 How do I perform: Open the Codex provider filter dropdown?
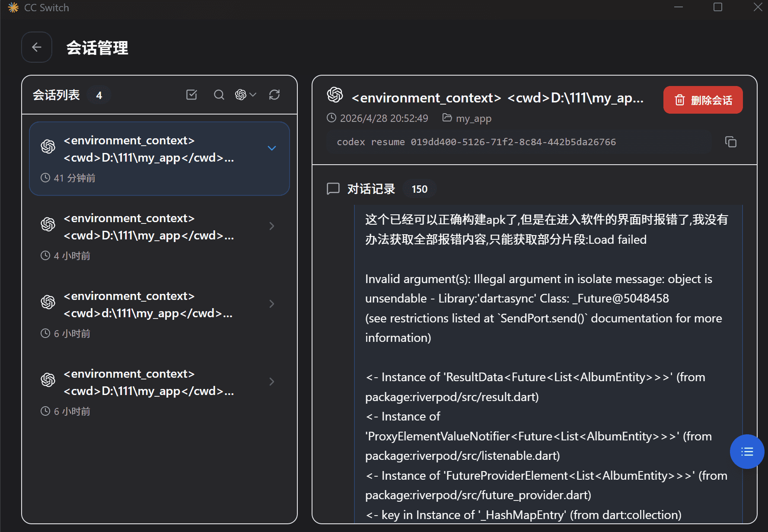click(x=246, y=95)
